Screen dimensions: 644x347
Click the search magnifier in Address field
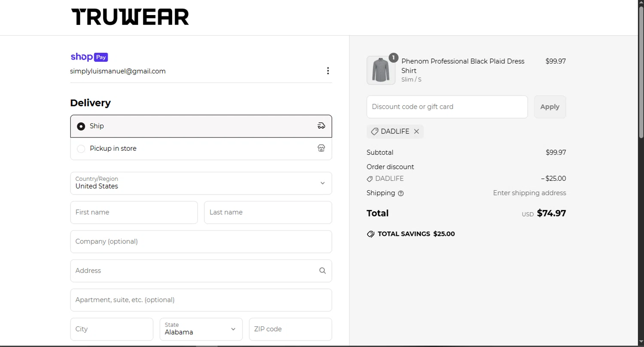[322, 271]
